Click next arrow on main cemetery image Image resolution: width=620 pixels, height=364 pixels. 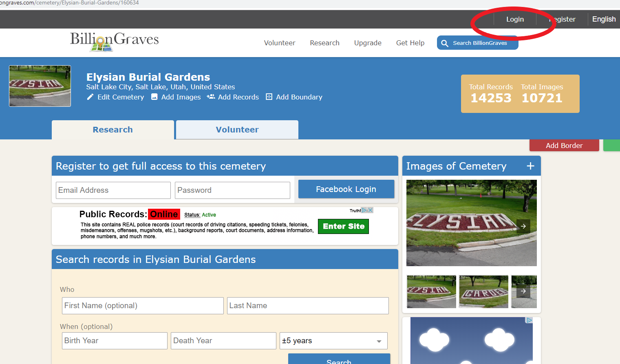(x=523, y=226)
